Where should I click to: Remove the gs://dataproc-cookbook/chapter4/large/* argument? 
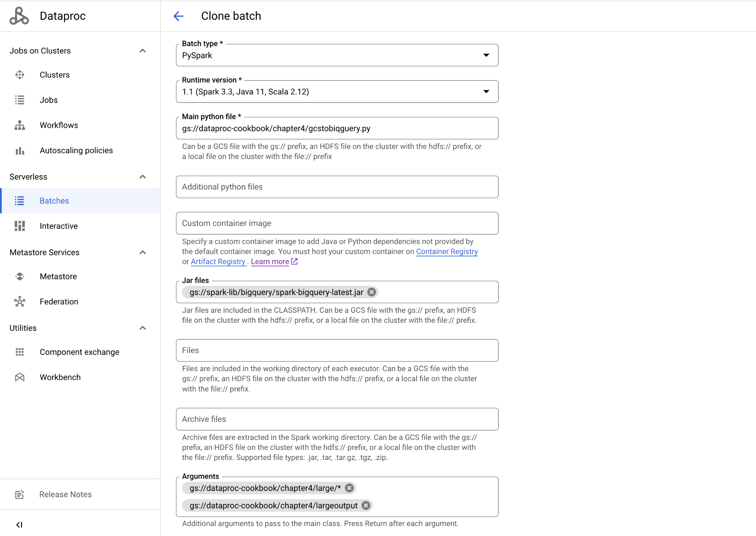coord(349,488)
